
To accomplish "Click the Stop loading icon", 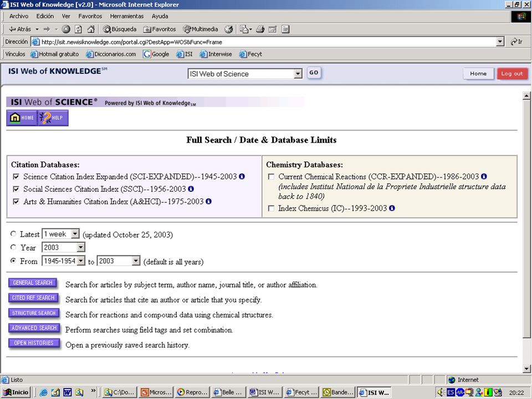I will 66,29.
